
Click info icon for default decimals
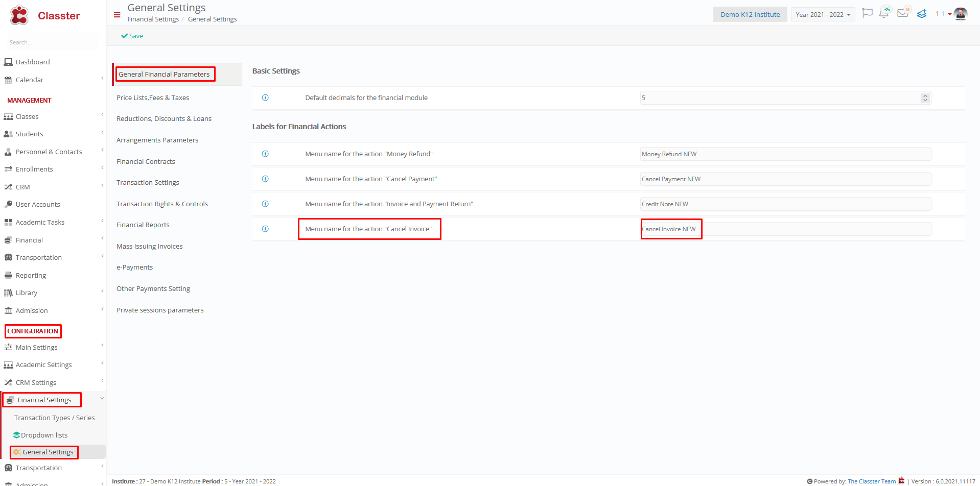265,98
